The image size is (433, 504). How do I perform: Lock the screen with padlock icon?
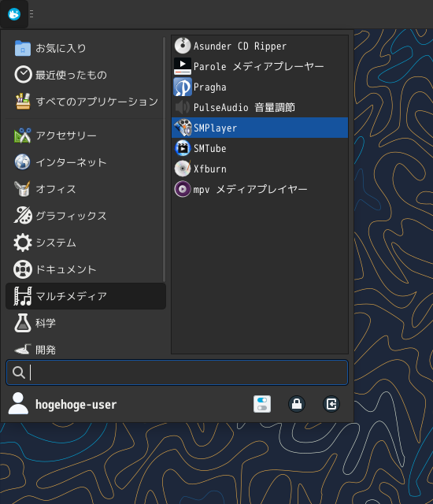(297, 404)
